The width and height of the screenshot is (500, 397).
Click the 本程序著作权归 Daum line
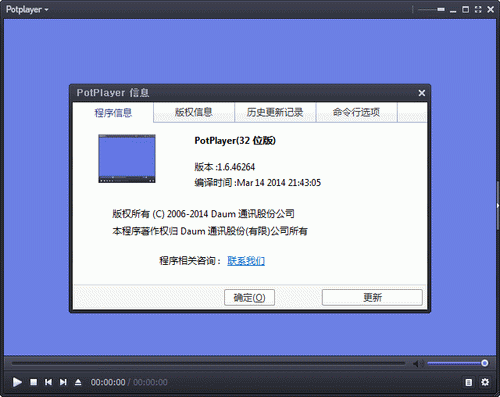point(210,231)
